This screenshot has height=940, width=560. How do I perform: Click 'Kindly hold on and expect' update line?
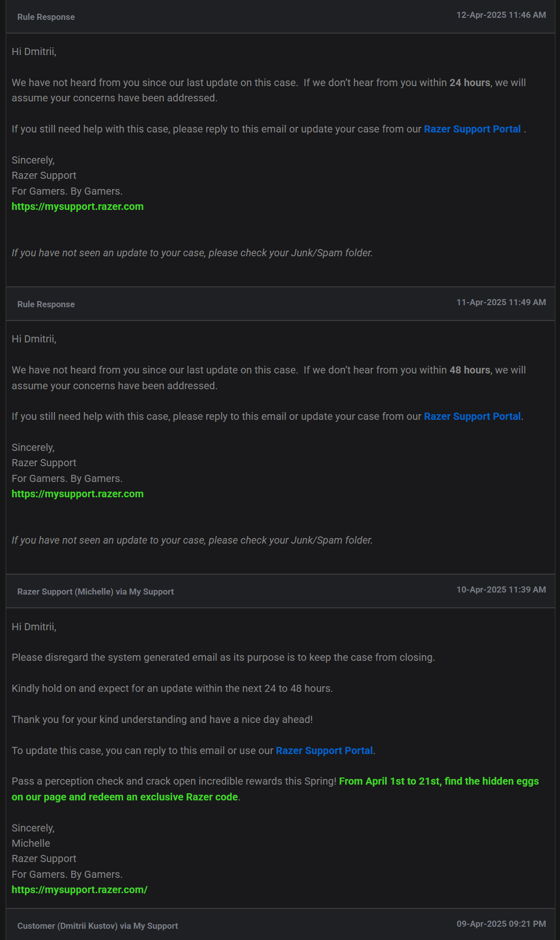pyautogui.click(x=172, y=688)
